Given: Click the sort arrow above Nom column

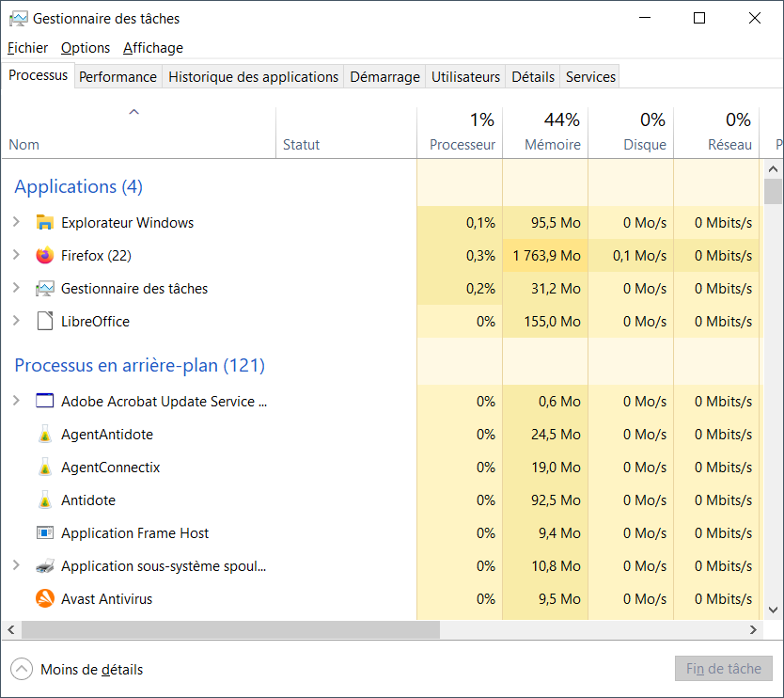Looking at the screenshot, I should click(134, 112).
